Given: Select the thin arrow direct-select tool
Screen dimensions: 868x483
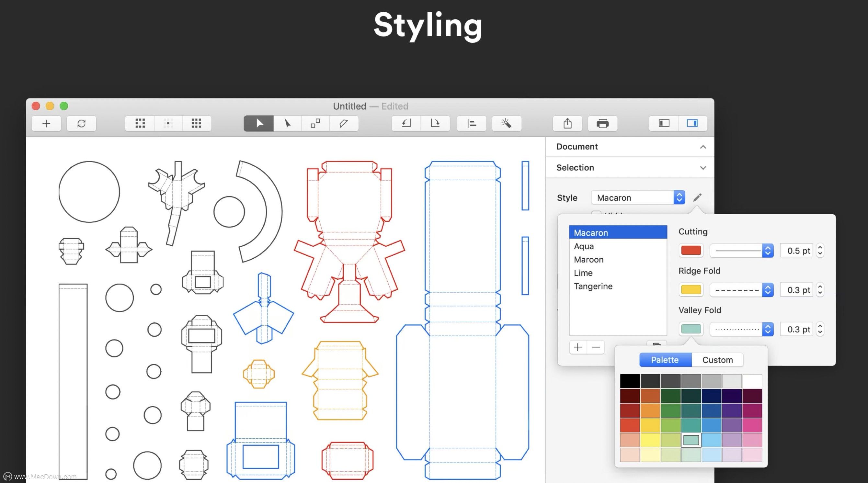Looking at the screenshot, I should pos(287,124).
